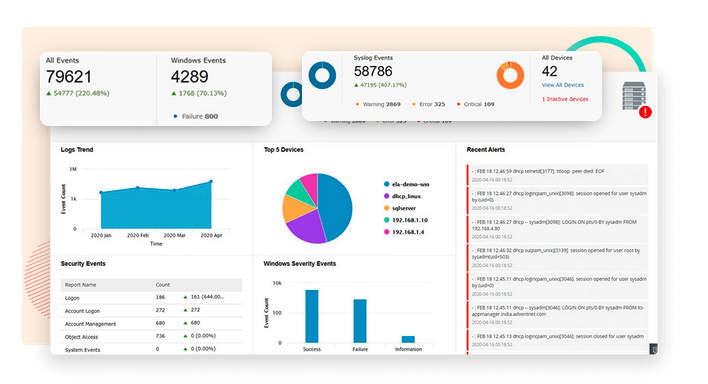Open alert LOGIN FROM its-appmanager.india.adventnet.com
Viewport: 708px width, 384px height.
click(558, 315)
